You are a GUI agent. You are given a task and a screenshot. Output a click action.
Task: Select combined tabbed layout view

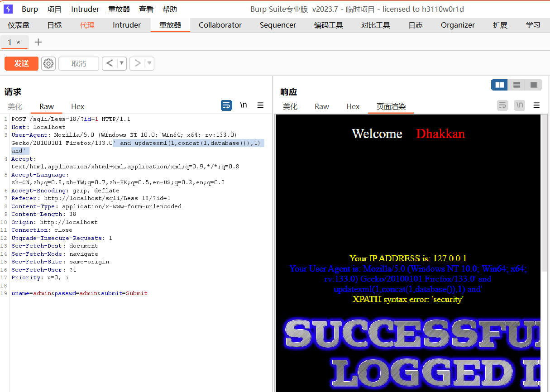tap(534, 85)
